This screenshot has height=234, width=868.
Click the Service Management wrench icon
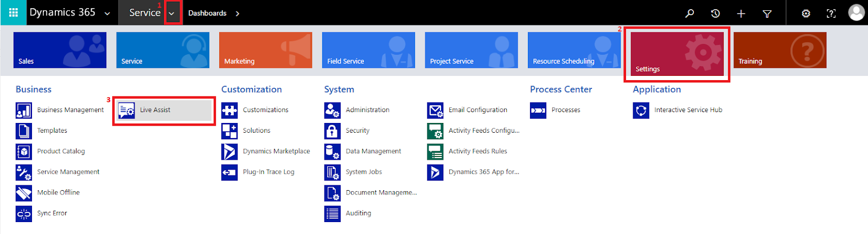click(x=24, y=172)
